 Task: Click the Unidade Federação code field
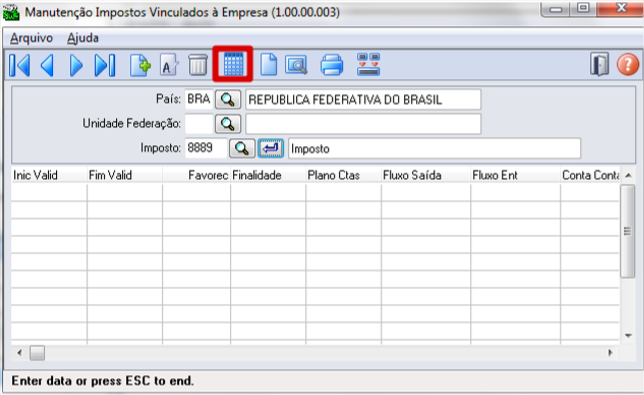[199, 124]
